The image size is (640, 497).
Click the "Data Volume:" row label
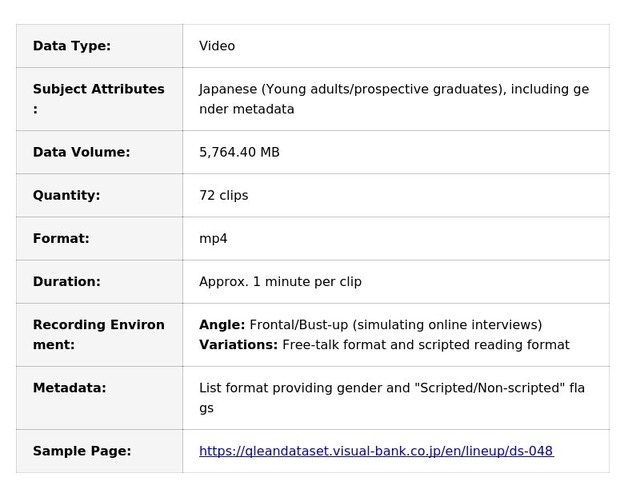[81, 153]
